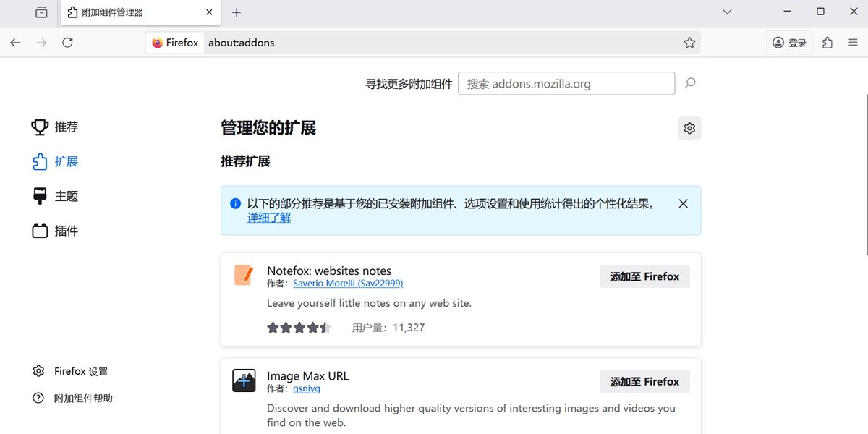
Task: Open the vertical tabs sidebar icon
Action: point(41,12)
